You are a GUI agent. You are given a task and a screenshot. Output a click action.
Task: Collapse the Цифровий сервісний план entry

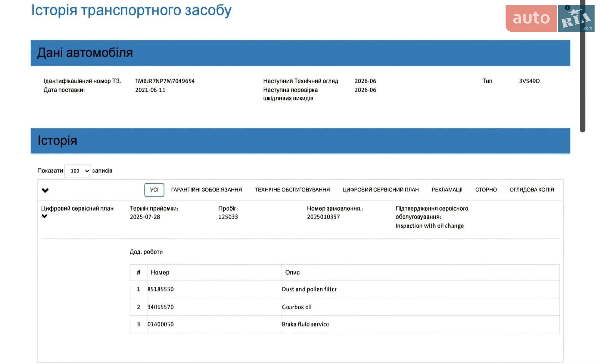44,216
